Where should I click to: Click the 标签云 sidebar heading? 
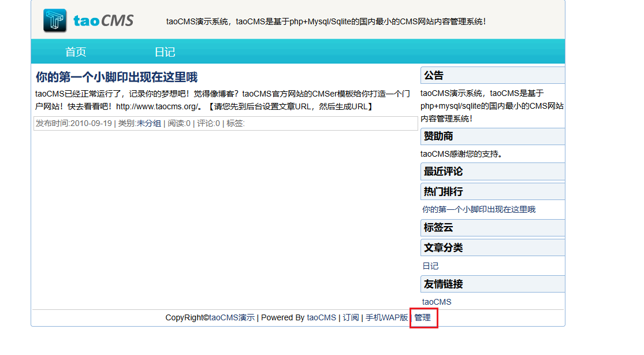438,228
